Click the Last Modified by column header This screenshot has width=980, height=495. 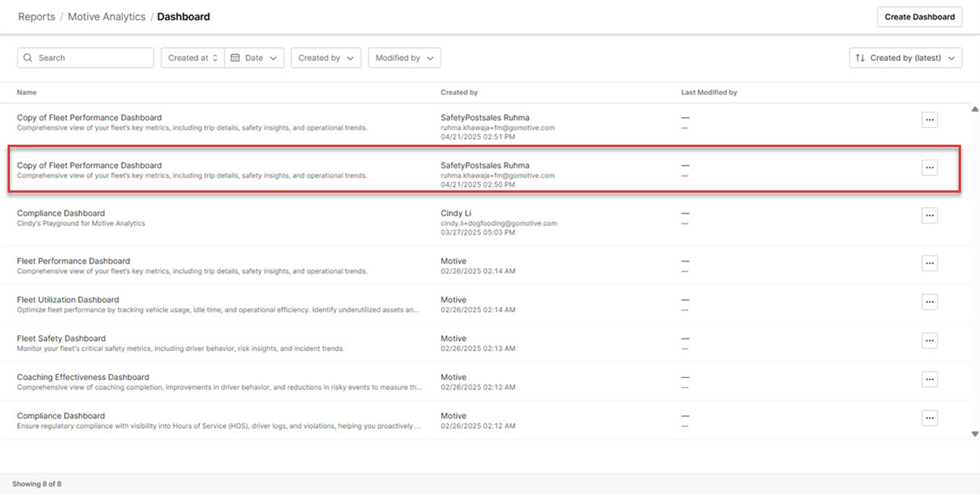click(x=709, y=92)
